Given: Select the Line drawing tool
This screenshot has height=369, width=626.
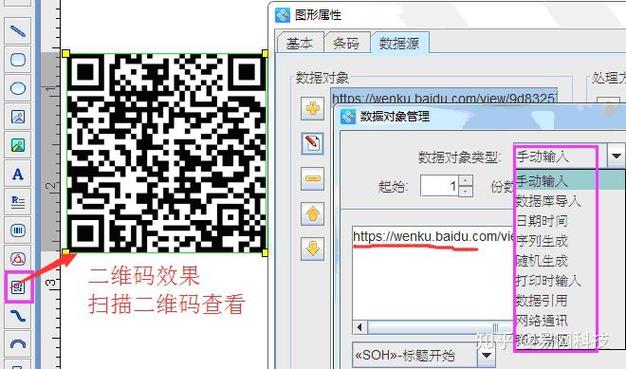Looking at the screenshot, I should [18, 31].
